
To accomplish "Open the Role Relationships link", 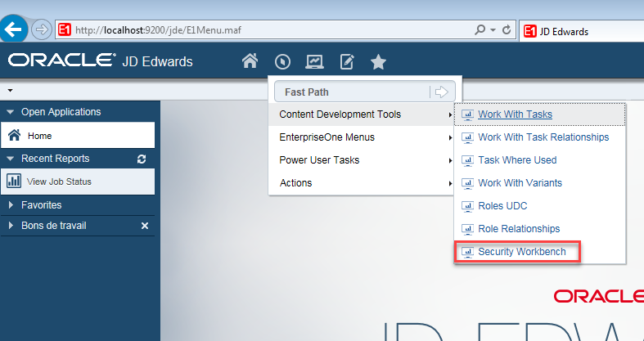I will click(519, 229).
